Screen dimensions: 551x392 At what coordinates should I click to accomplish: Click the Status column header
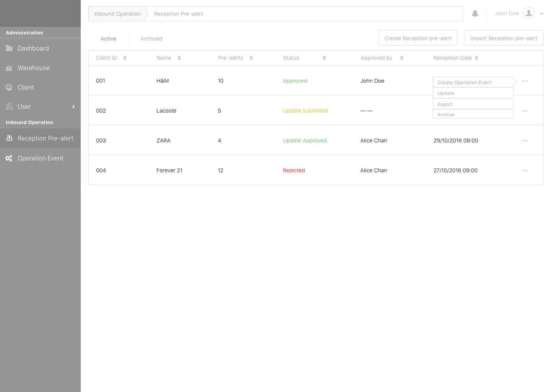[291, 58]
